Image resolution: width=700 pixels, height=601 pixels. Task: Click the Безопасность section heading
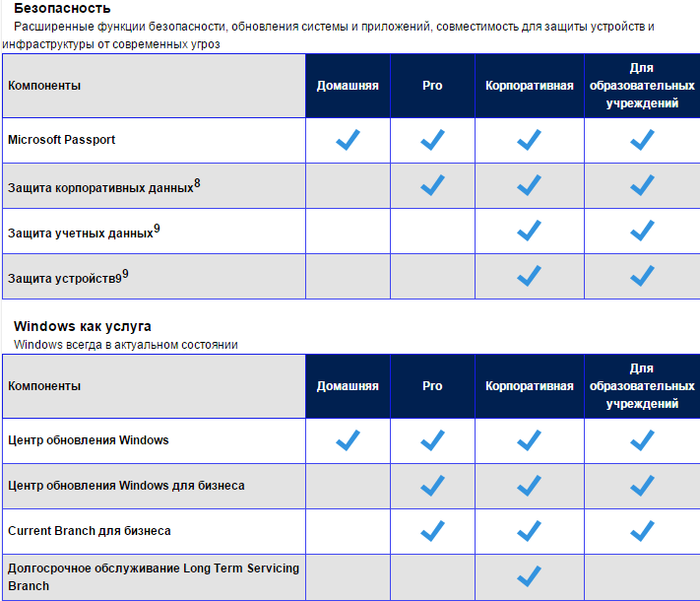point(55,9)
